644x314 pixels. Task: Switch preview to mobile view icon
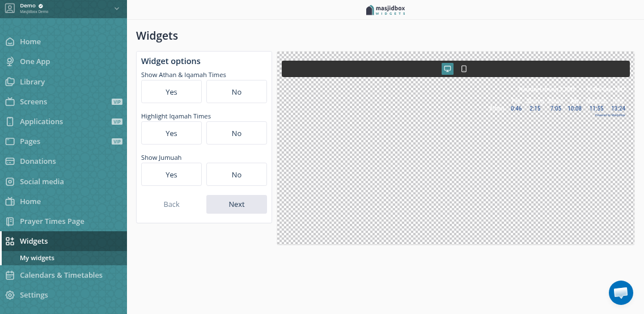point(464,69)
